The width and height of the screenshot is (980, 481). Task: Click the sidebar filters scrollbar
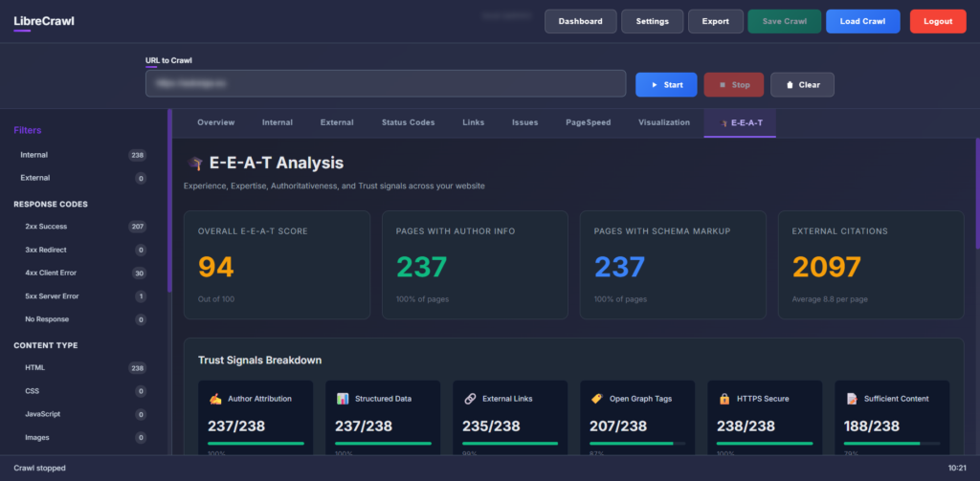point(169,201)
